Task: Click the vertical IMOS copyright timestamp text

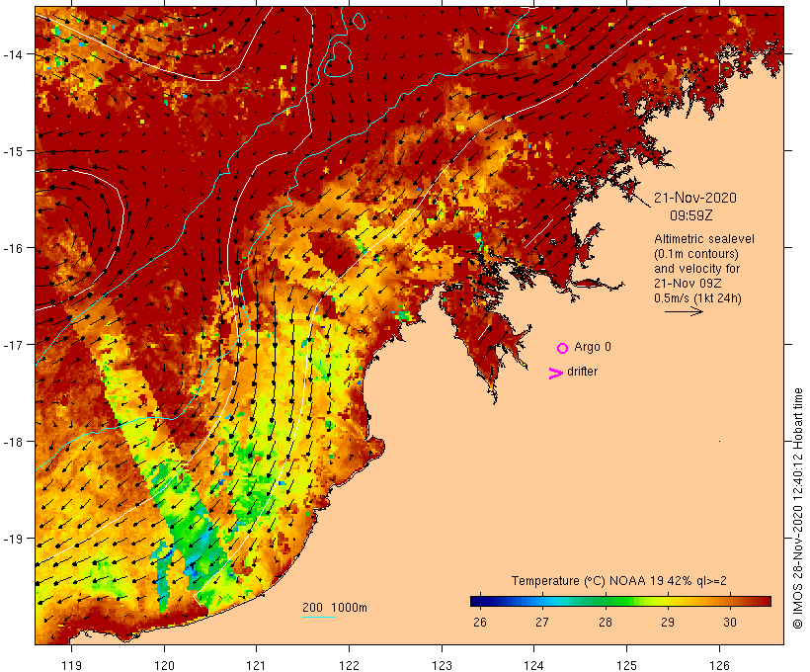Action: (797, 508)
